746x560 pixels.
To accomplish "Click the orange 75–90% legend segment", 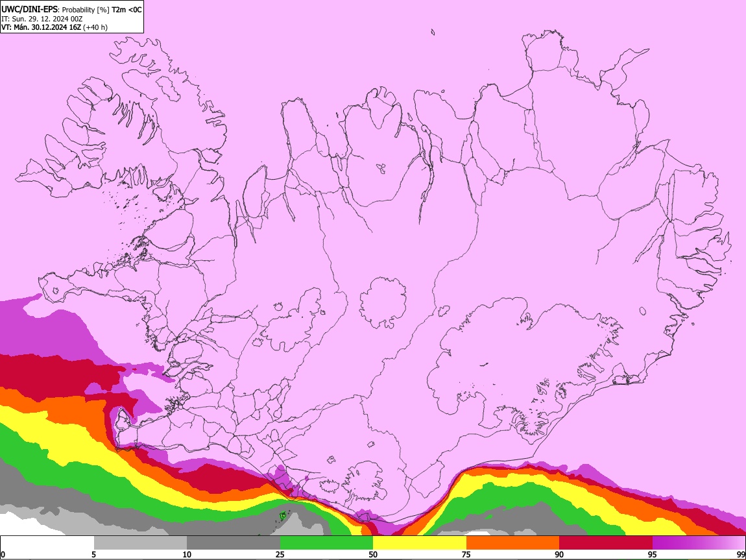I will (512, 542).
